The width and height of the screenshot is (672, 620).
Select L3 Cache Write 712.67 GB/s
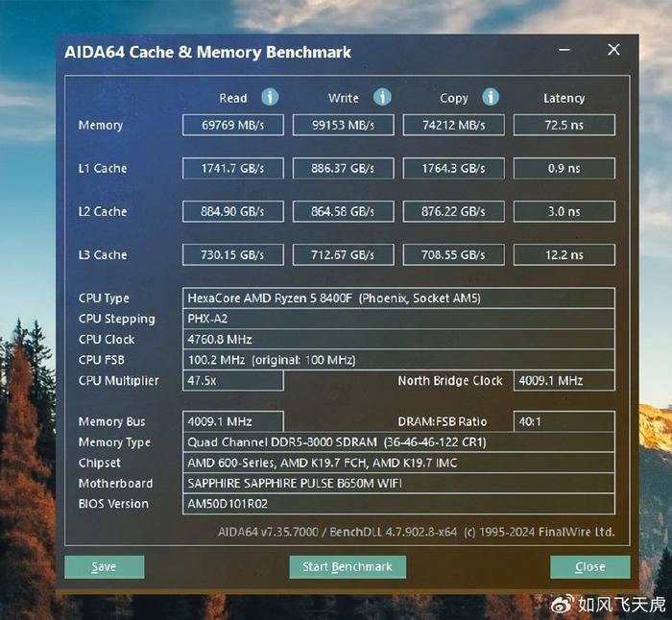tap(344, 255)
